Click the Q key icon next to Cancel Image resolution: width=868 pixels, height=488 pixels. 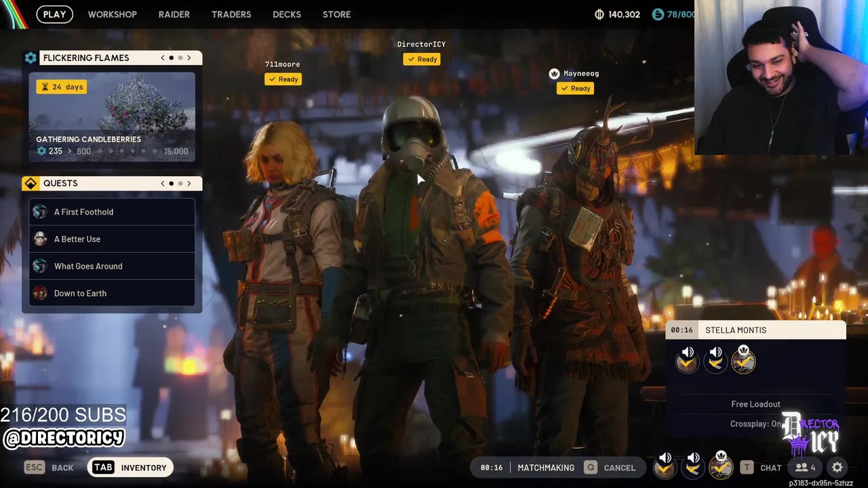[x=591, y=468]
